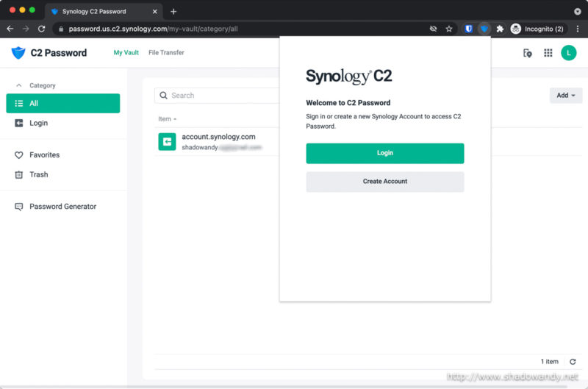Bookmark this page with star icon
Viewport: 588px width, 389px height.
point(449,29)
